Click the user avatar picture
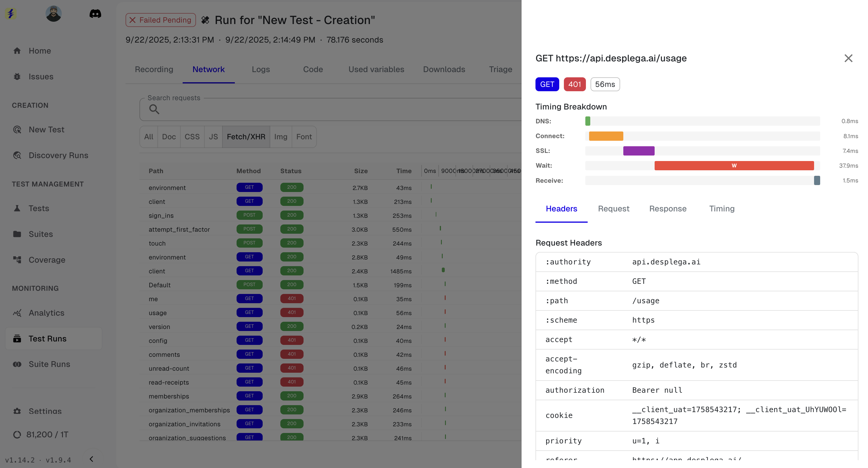Viewport: 868px width, 468px height. click(54, 14)
